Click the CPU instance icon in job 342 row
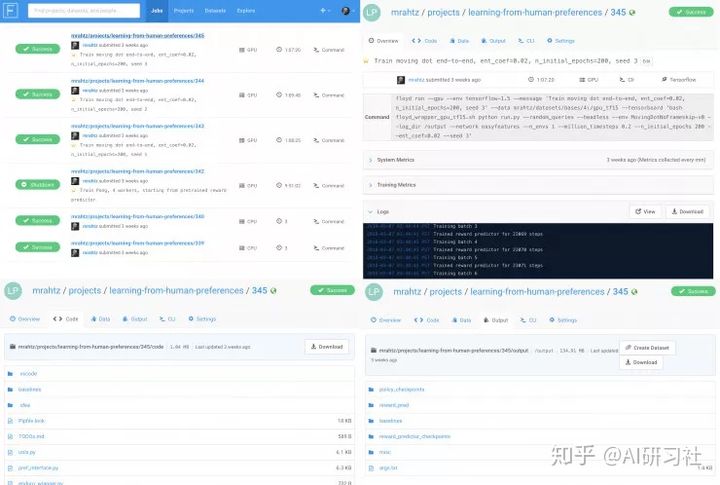Viewport: 720px width, 485px height. tap(242, 186)
